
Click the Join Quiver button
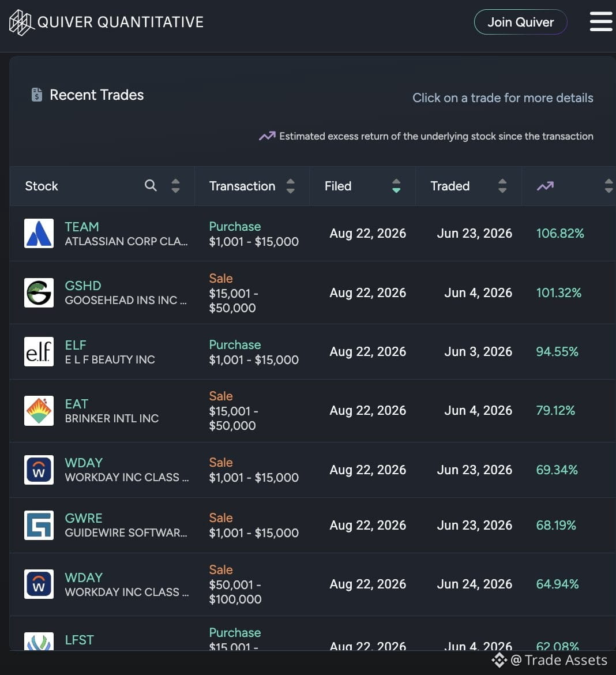(520, 22)
